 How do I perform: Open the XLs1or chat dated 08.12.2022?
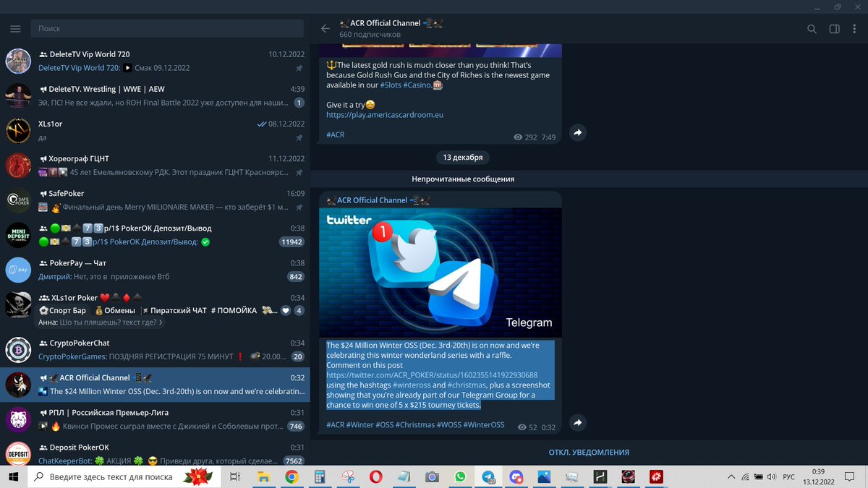point(155,131)
